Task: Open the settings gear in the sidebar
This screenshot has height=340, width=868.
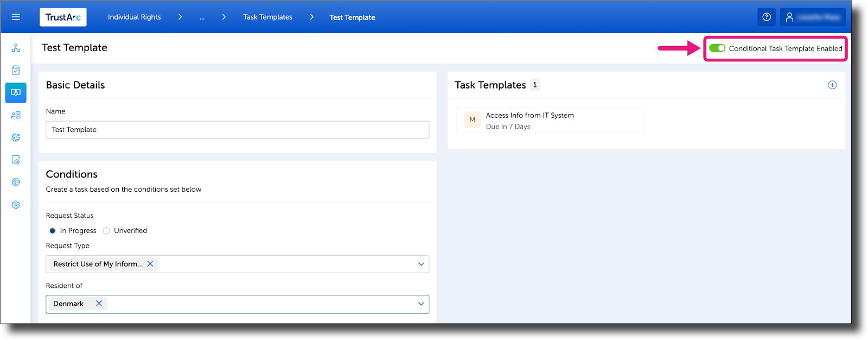Action: 16,205
